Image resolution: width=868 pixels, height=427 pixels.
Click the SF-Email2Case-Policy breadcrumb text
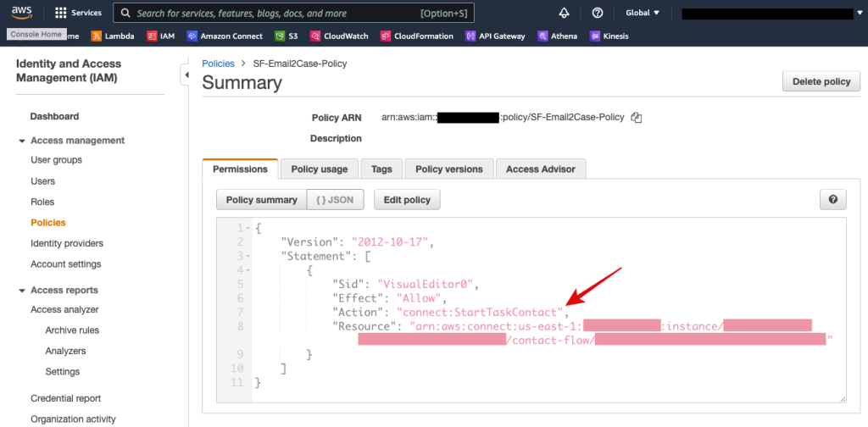click(300, 64)
